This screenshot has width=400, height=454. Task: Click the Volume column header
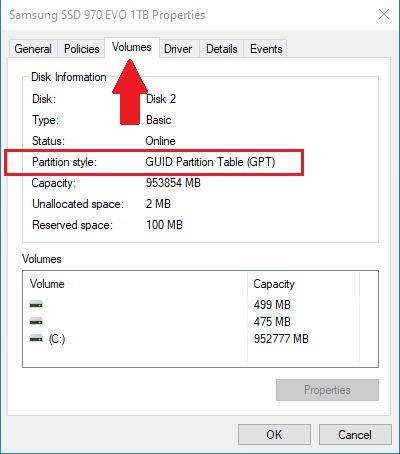coord(47,284)
